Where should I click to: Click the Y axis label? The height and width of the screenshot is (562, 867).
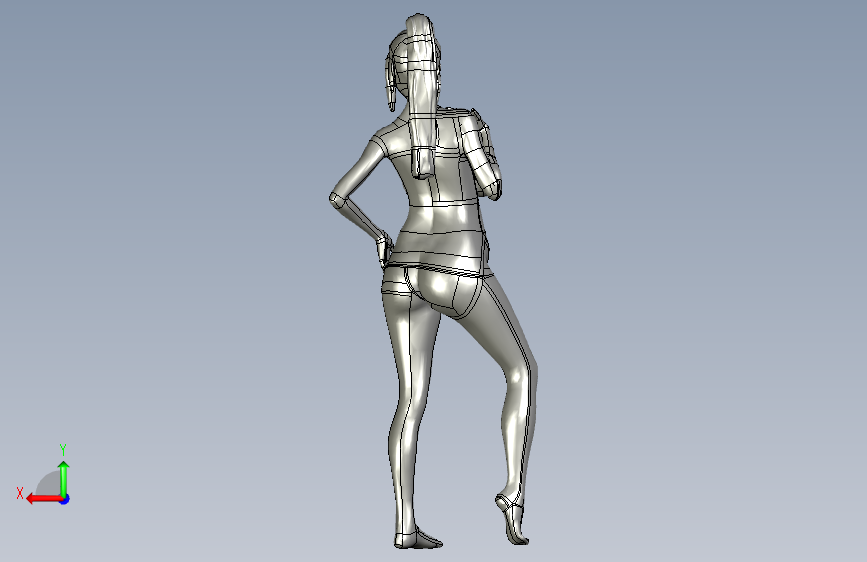(x=63, y=449)
